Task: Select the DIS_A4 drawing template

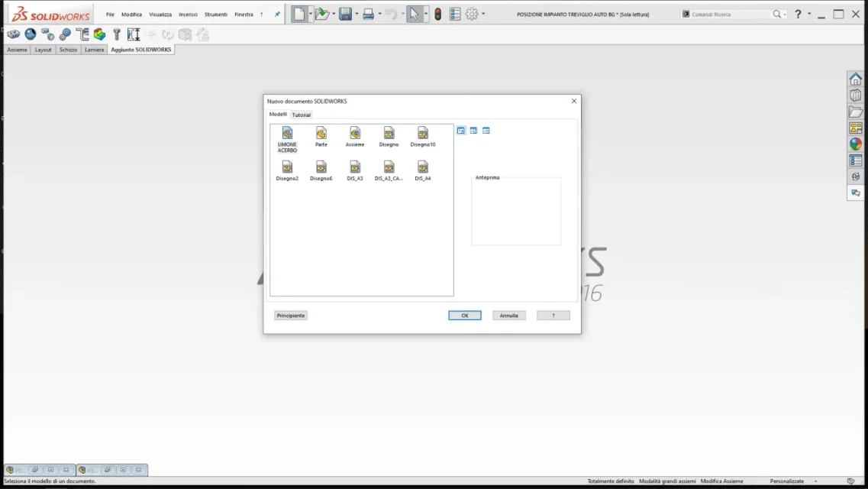Action: coord(422,170)
